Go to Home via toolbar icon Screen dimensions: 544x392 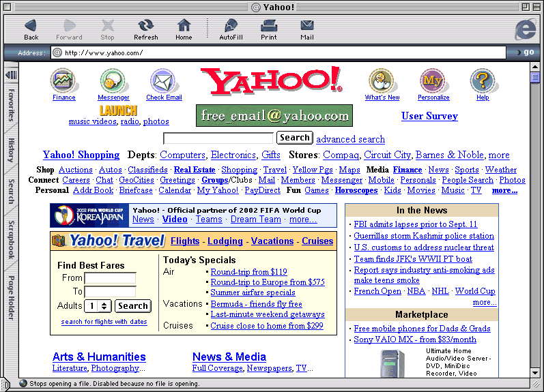tap(184, 28)
